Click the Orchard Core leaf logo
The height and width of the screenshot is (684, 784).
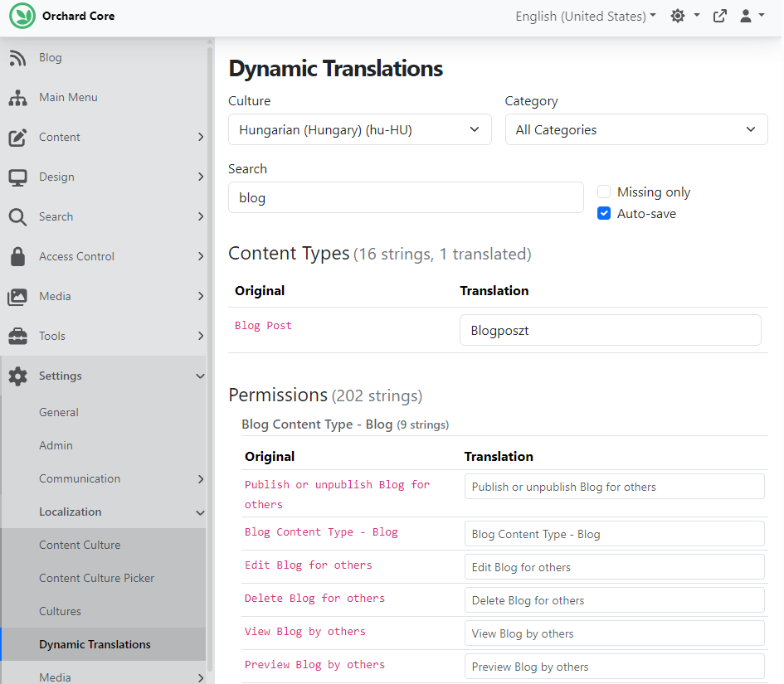tap(22, 16)
